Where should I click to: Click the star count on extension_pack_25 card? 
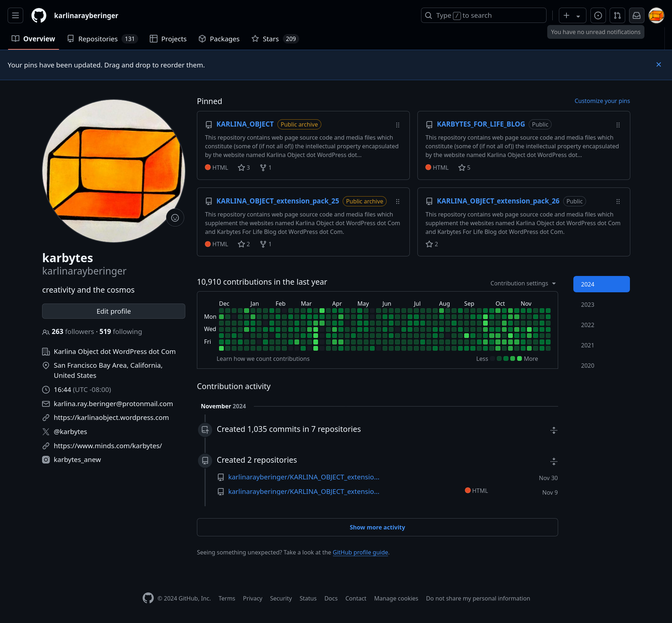point(244,244)
